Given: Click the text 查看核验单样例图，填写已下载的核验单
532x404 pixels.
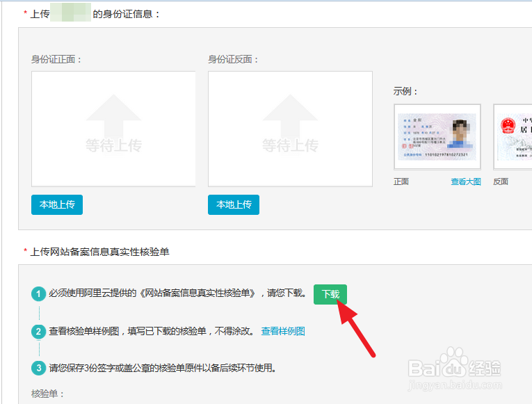Looking at the screenshot, I should (x=127, y=331).
